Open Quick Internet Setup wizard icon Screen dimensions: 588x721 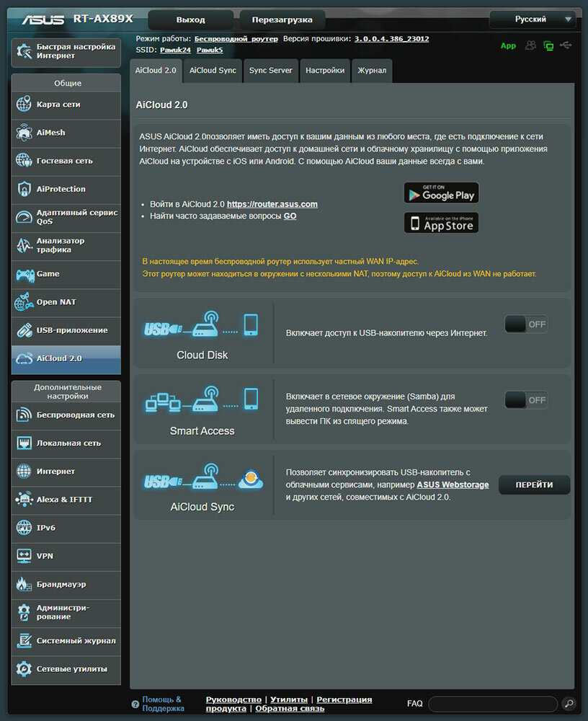click(24, 51)
